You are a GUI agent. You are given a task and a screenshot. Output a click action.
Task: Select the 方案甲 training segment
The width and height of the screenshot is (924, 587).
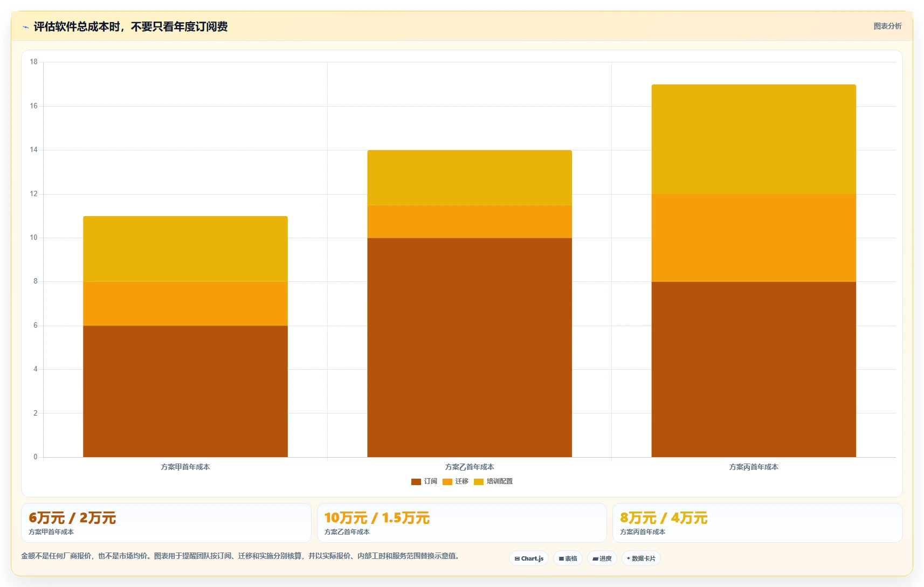coord(185,249)
